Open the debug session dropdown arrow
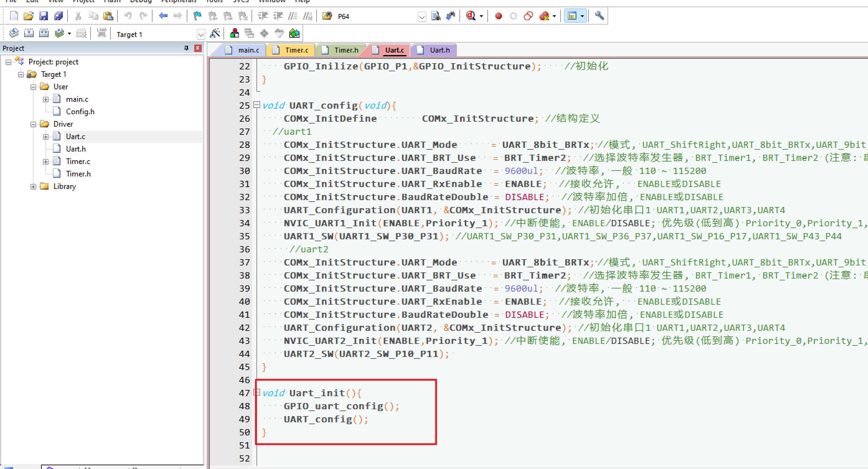This screenshot has width=868, height=469. pyautogui.click(x=481, y=16)
